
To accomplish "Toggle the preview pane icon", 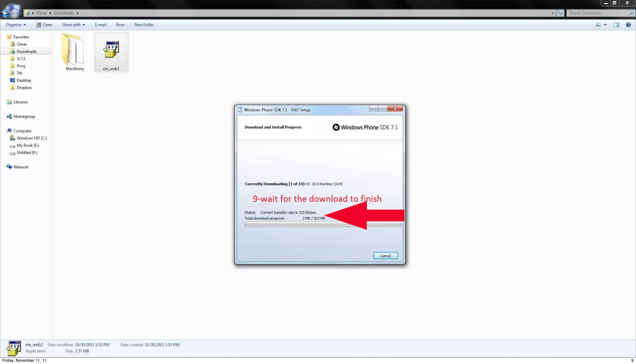I will point(616,25).
